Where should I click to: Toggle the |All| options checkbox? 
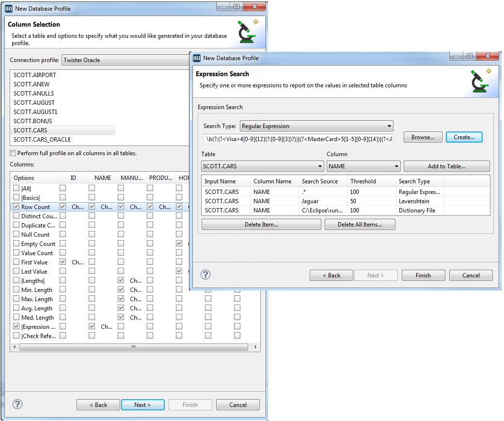pyautogui.click(x=16, y=188)
